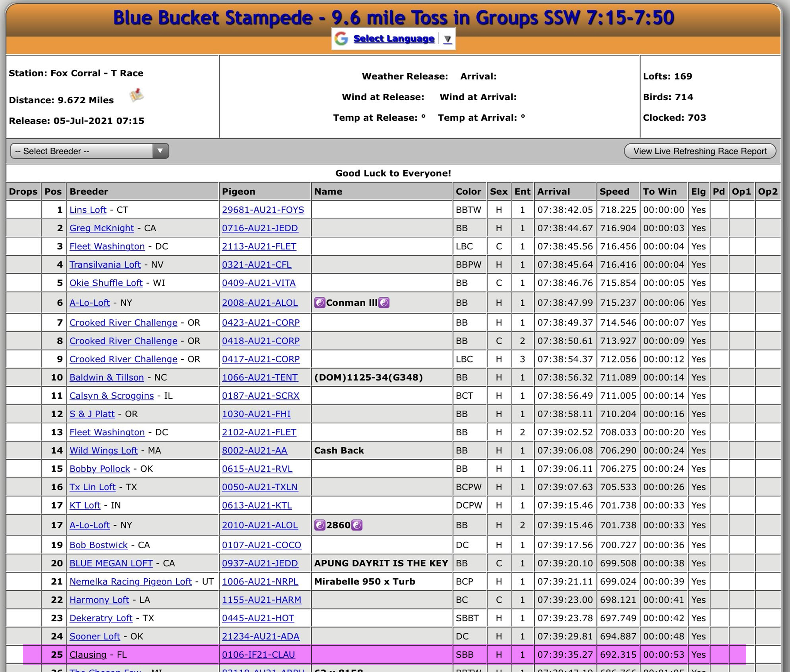Open pigeon 2008-AU21-ALOL link
Screen dimensions: 790x672
[260, 303]
